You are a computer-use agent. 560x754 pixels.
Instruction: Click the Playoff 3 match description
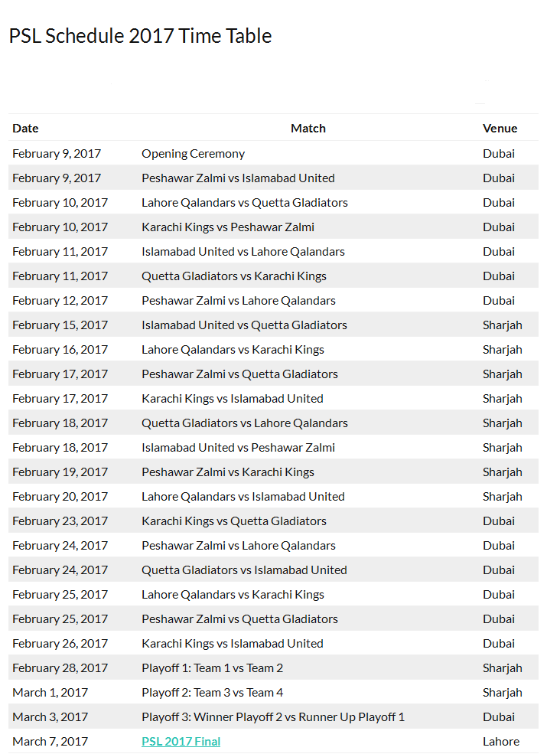pos(273,716)
